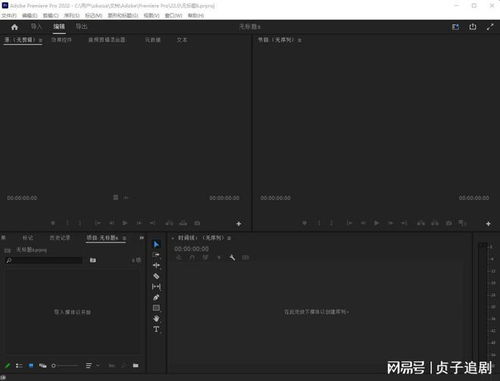Open the 序列(S) menu
500x381 pixels.
click(x=71, y=16)
